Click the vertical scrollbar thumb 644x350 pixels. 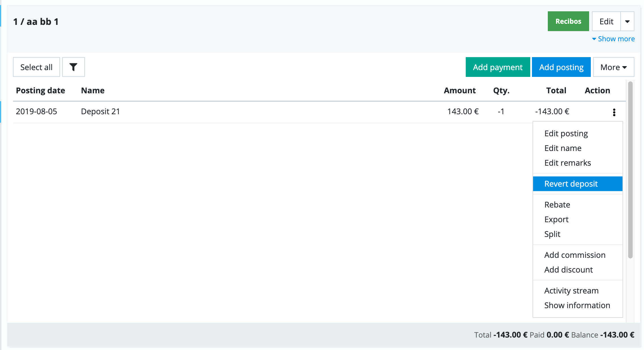pos(630,170)
